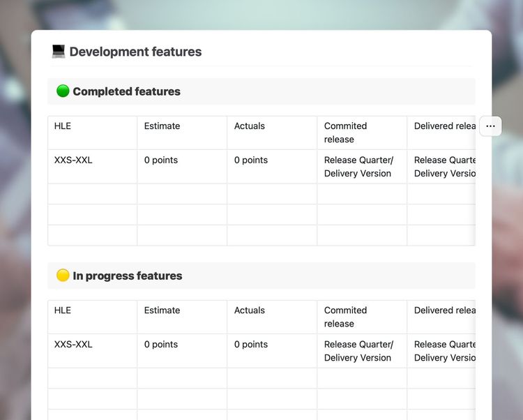Select the In progress features section heading text

127,276
